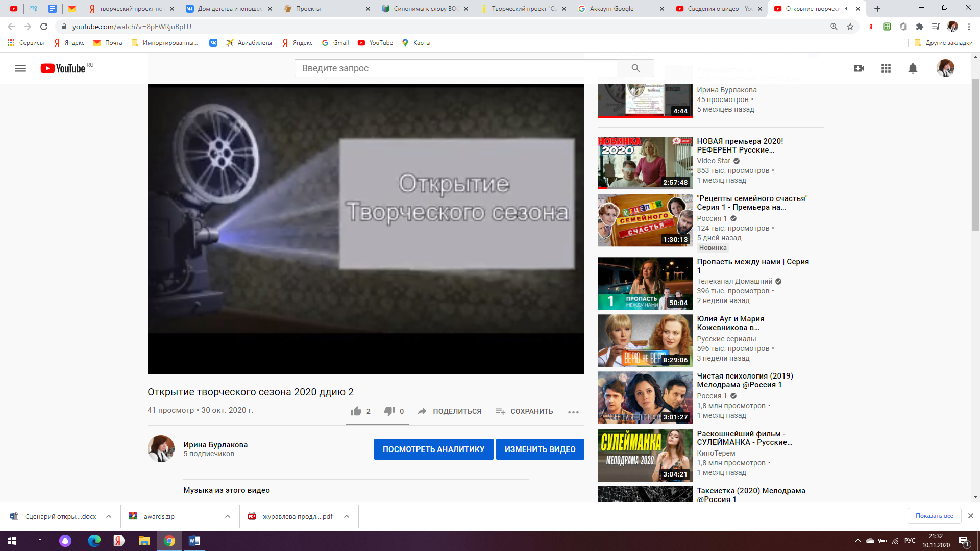Open Word from the Windows taskbar
Screen dimensions: 980x551
[x=194, y=541]
